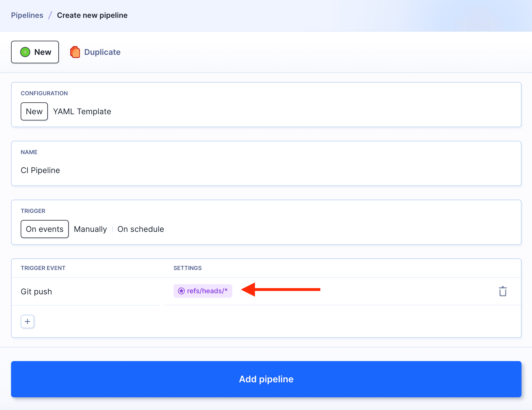Select the New configuration option

34,111
